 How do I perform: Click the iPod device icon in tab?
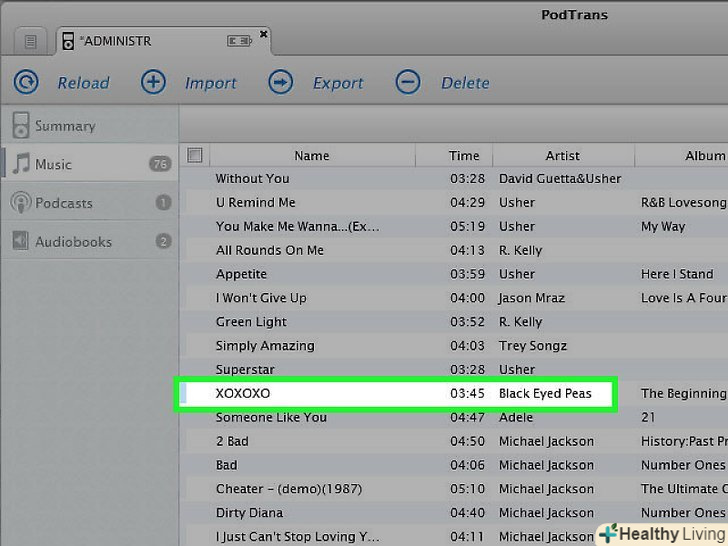pyautogui.click(x=68, y=41)
